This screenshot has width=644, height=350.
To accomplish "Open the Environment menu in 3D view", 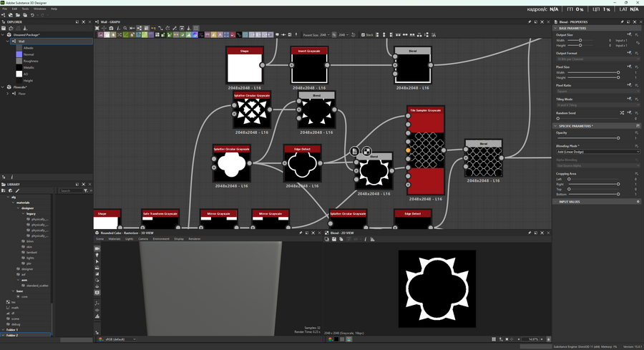I will pos(161,238).
